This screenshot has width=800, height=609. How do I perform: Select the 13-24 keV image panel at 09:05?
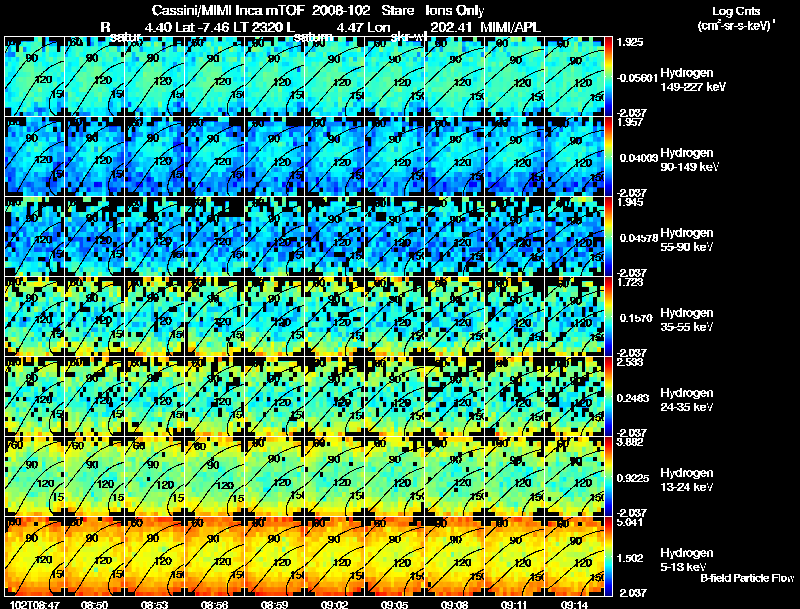pos(394,476)
